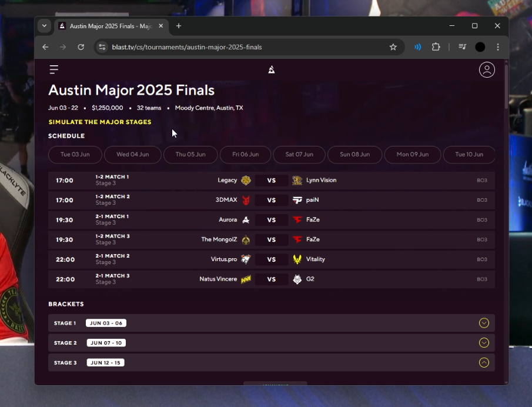
Task: Select the Tue 10 Jun schedule tab
Action: point(469,155)
